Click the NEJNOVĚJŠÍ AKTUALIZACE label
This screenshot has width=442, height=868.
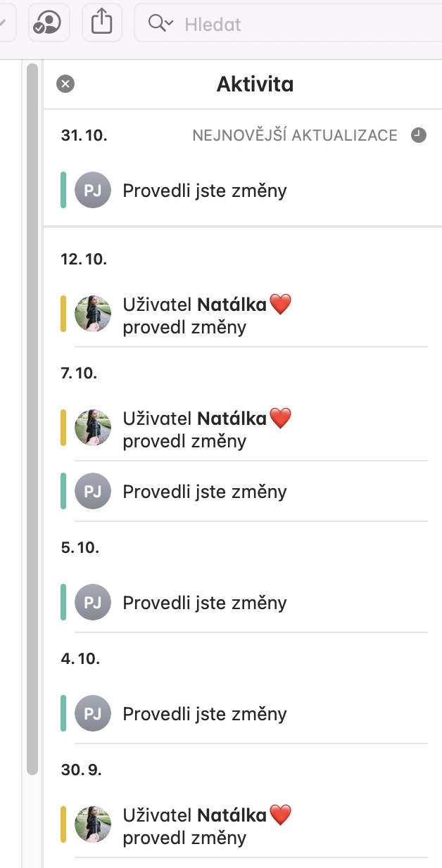pyautogui.click(x=295, y=135)
